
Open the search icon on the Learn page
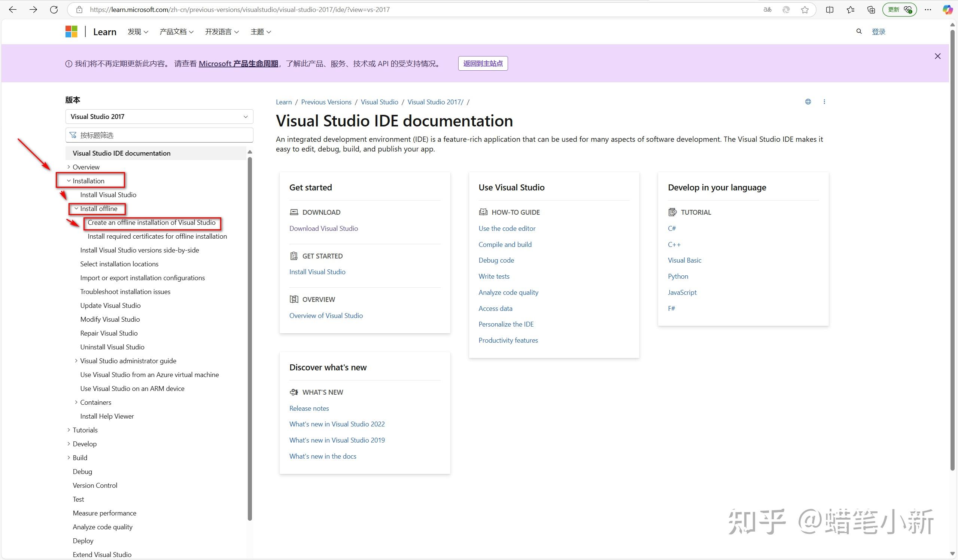(858, 31)
